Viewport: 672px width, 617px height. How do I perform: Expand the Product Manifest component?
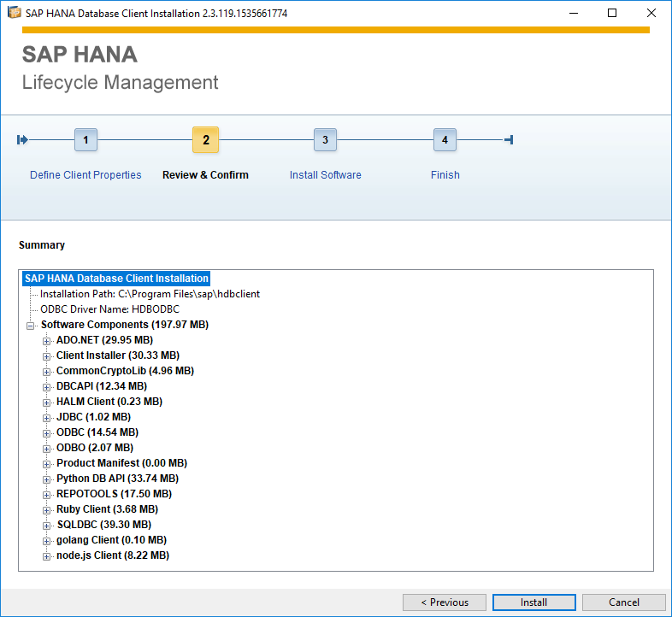coord(46,465)
